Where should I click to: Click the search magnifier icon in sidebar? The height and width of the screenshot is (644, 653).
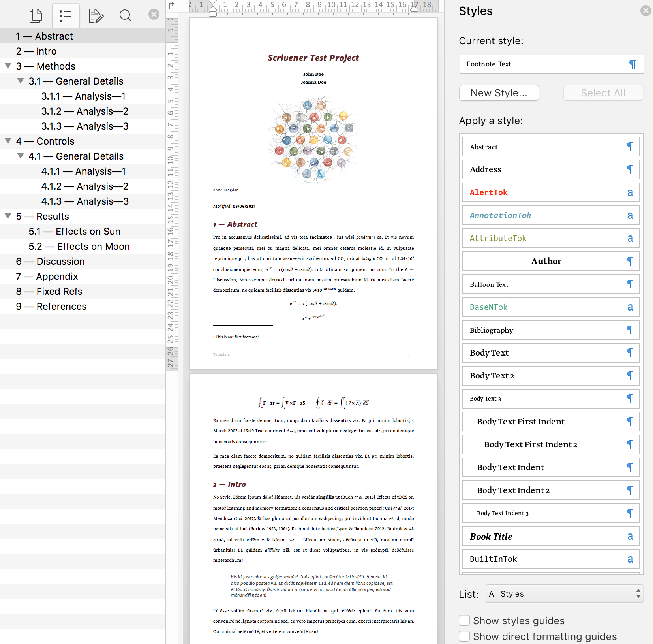(126, 16)
